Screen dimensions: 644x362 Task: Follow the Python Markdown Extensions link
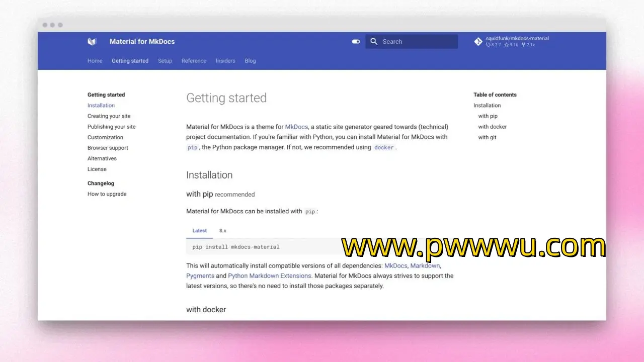(x=270, y=276)
